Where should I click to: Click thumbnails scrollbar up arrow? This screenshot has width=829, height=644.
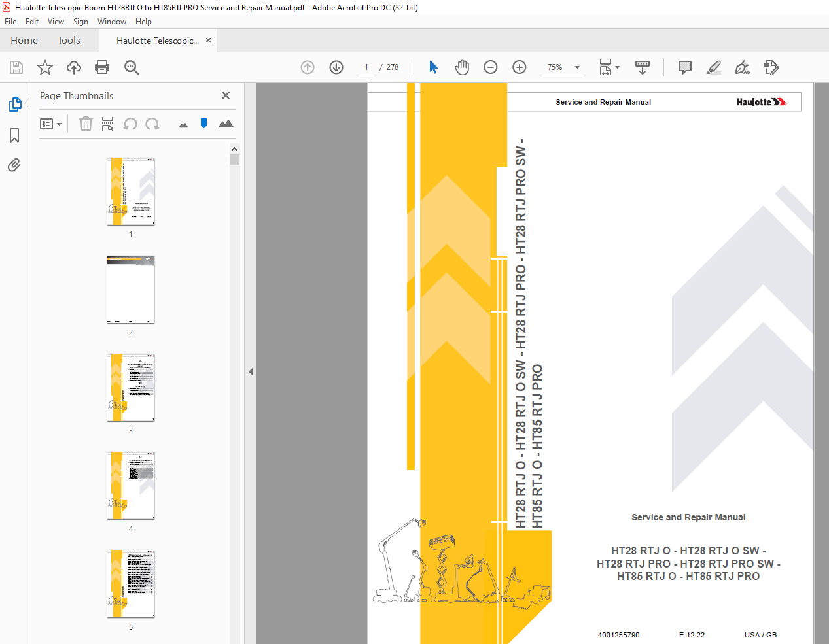coord(234,148)
